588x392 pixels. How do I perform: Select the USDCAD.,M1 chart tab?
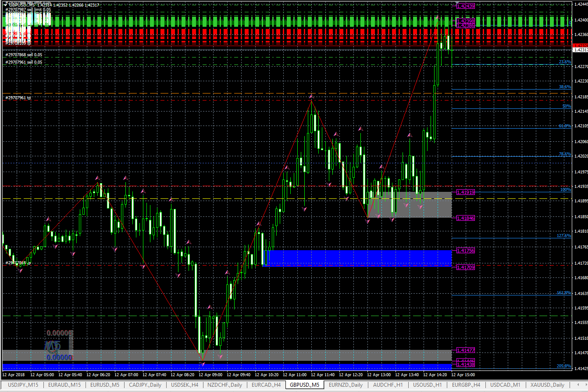[506, 385]
